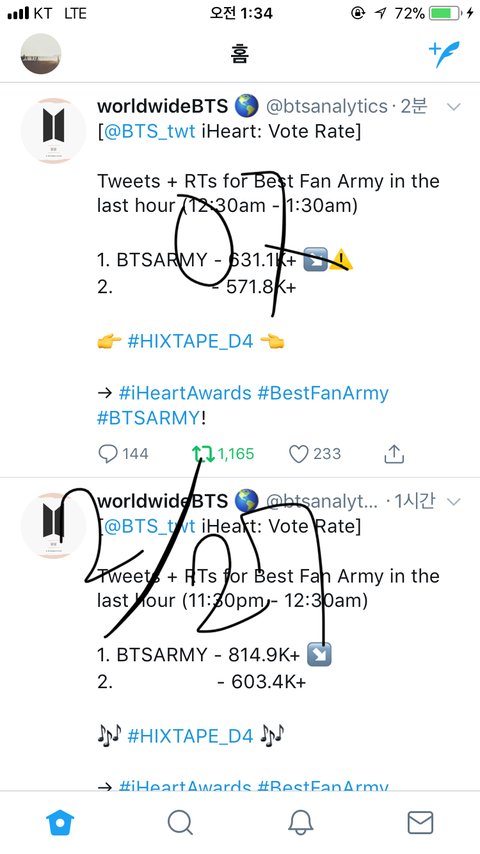
Task: Open #HIXTAPE_D4 hashtag in second tweet
Action: (x=190, y=736)
